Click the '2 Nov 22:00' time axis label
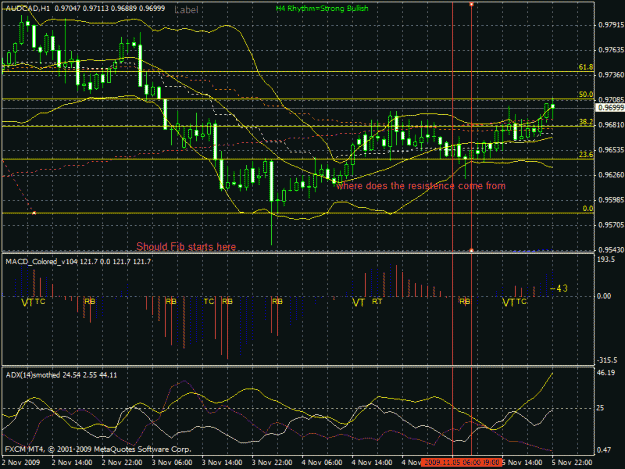The image size is (625, 469). tap(122, 462)
